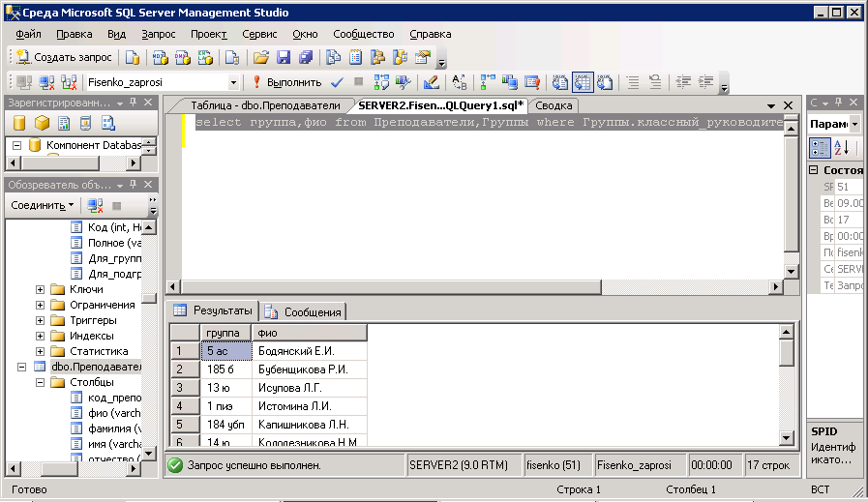This screenshot has width=868, height=502.
Task: Click the Parse checkmark icon
Action: [x=337, y=82]
